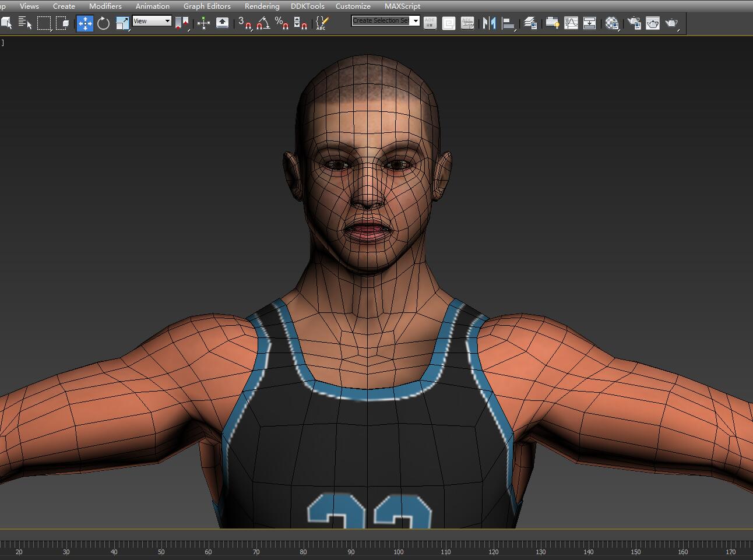The height and width of the screenshot is (560, 753).
Task: Click frame 120 on the timeline
Action: tap(493, 551)
